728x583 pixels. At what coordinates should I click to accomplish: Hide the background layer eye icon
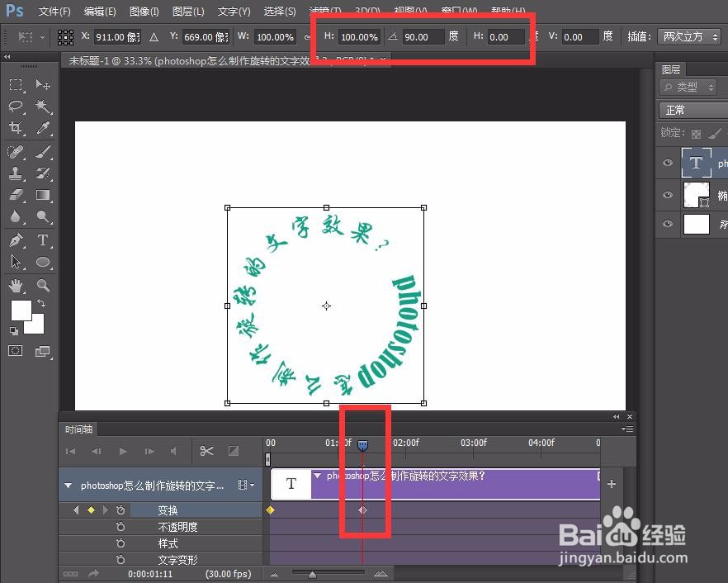click(x=668, y=224)
